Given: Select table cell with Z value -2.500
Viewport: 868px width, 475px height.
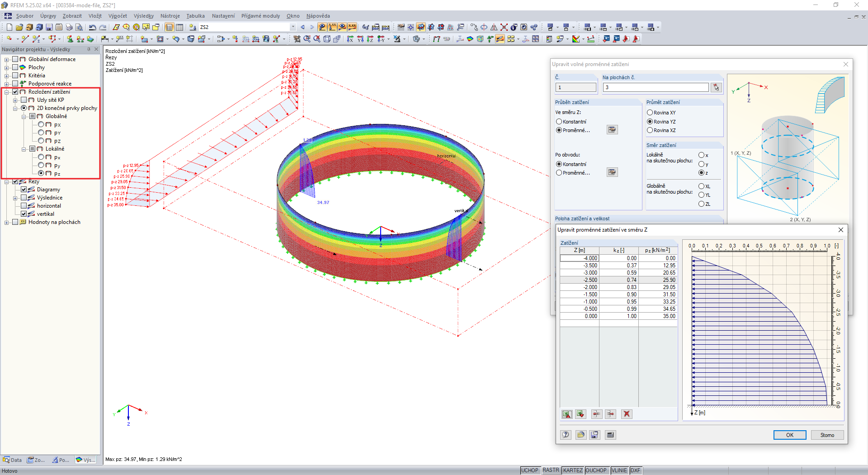Looking at the screenshot, I should click(580, 280).
